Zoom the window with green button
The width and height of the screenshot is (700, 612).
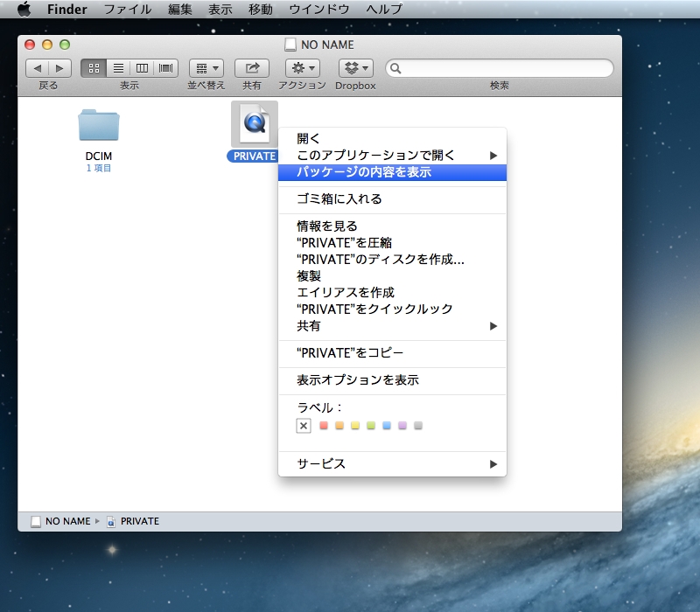[x=65, y=45]
